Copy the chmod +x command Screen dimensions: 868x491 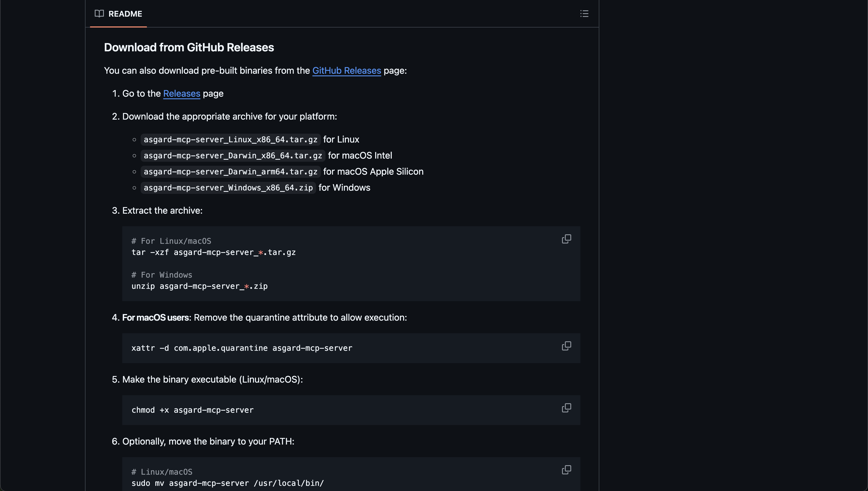[x=566, y=408]
